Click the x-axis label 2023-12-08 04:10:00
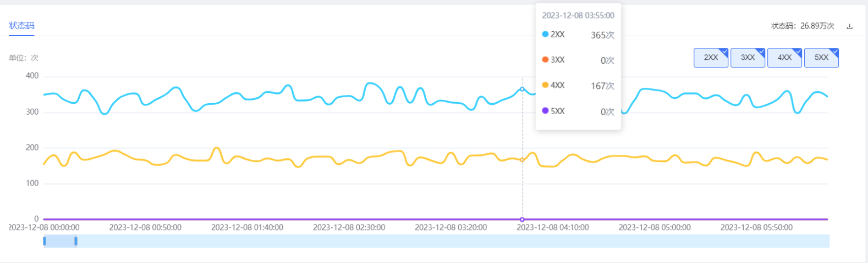The height and width of the screenshot is (263, 868). tap(553, 227)
